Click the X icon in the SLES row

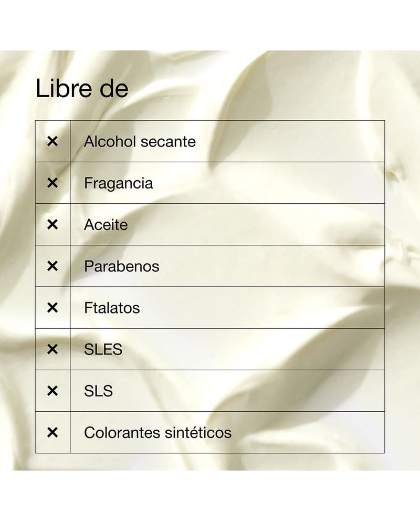pos(52,349)
